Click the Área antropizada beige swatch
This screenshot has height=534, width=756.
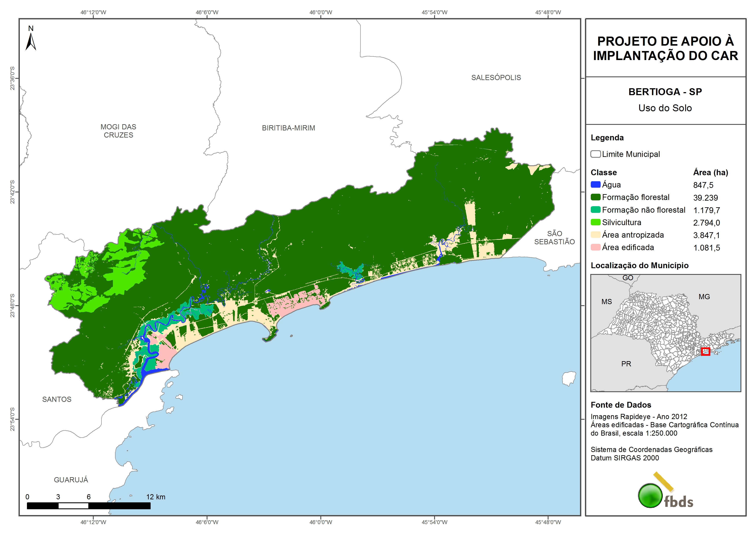pyautogui.click(x=595, y=235)
